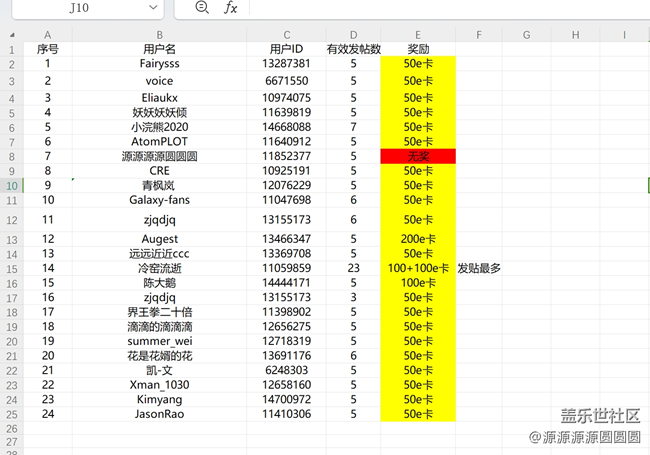Select the cell containing summer_wei

(x=159, y=341)
